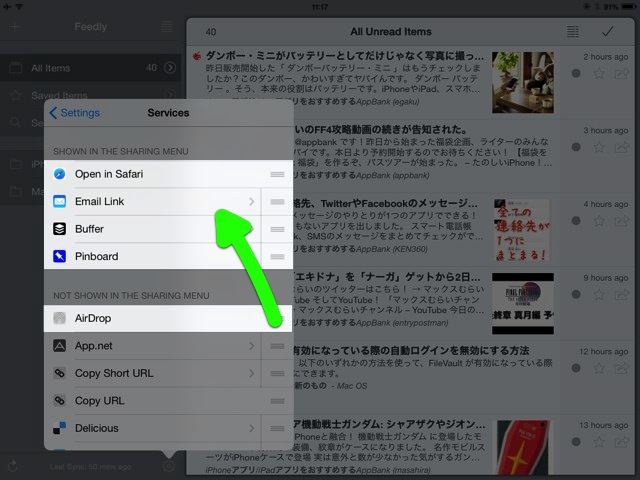Viewport: 640px width, 480px height.
Task: Change article list view mode icon
Action: point(573,31)
